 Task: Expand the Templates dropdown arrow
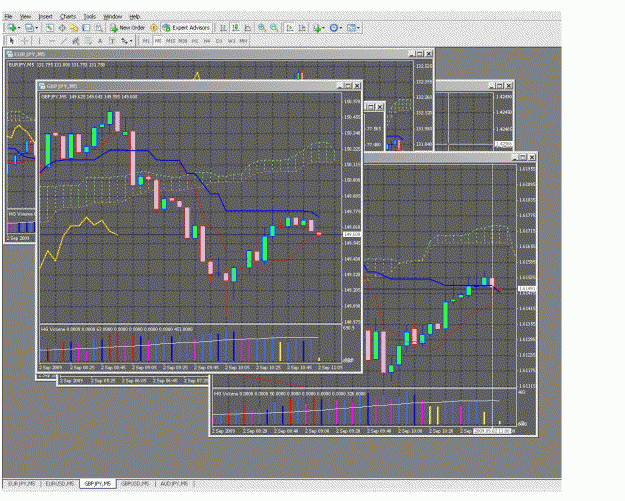(x=358, y=28)
